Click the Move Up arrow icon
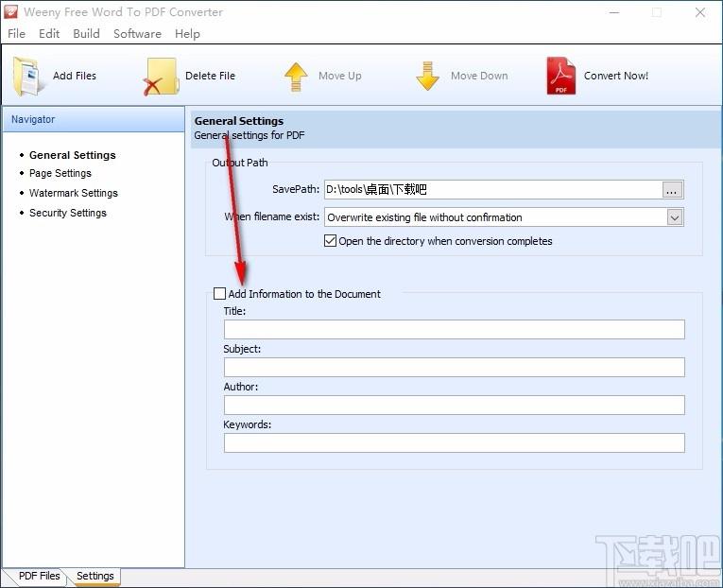 (296, 77)
